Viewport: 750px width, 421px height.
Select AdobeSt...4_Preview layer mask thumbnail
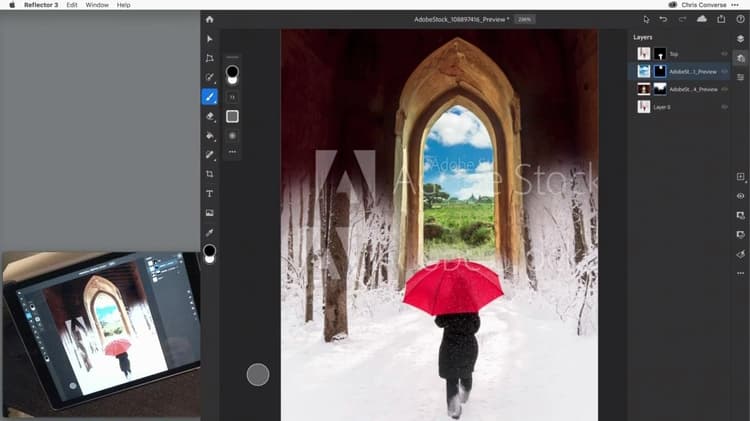coord(660,89)
